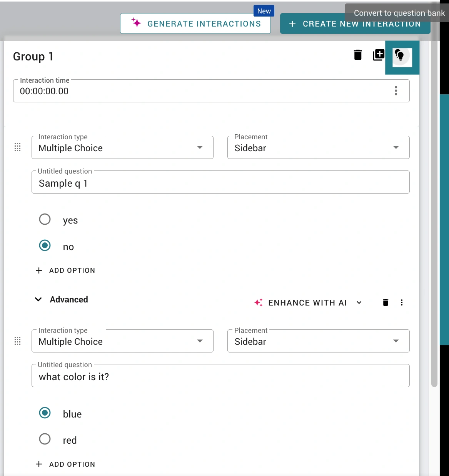
Task: Delete the Sample q 1 interaction via trash icon
Action: [386, 302]
